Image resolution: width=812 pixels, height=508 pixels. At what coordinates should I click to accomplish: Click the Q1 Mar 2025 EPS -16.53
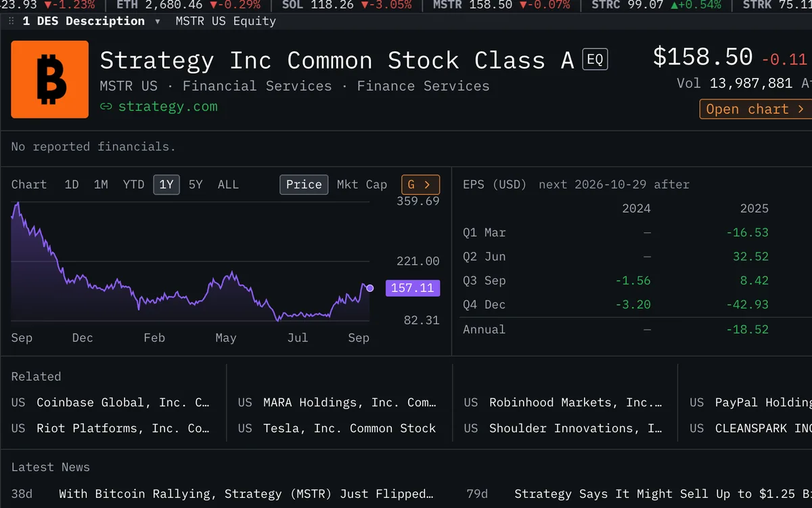[747, 232]
